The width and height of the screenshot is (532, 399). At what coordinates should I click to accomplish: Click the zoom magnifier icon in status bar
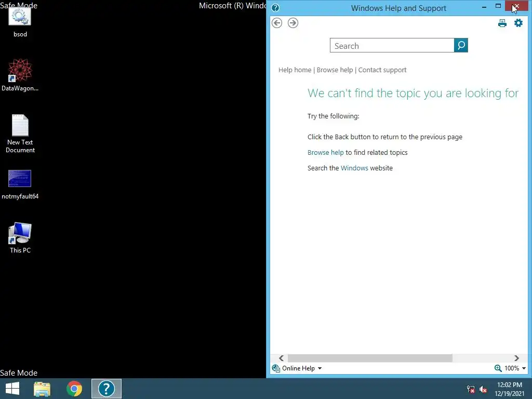click(x=498, y=368)
